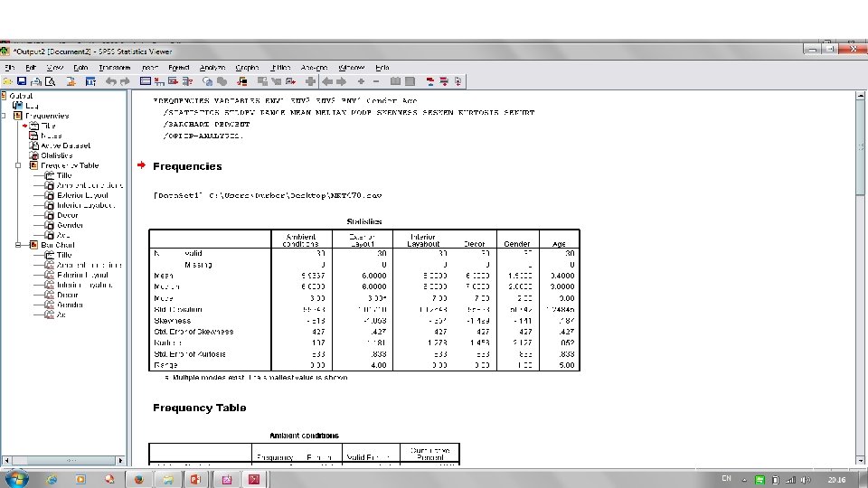868x488 pixels.
Task: Open the Edit menu
Action: click(x=31, y=68)
